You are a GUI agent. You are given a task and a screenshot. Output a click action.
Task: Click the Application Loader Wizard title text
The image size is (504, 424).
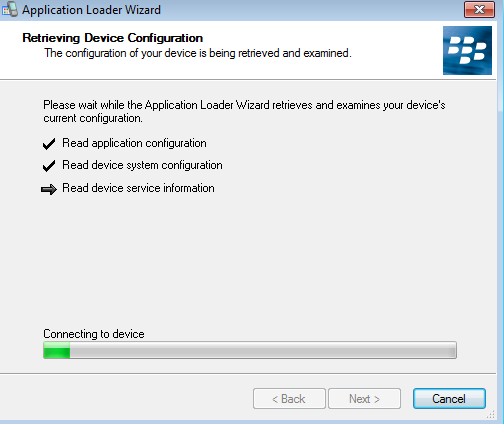[91, 10]
